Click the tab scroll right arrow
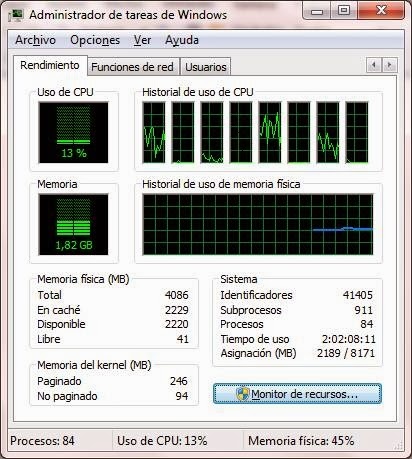The width and height of the screenshot is (412, 459). coord(389,65)
